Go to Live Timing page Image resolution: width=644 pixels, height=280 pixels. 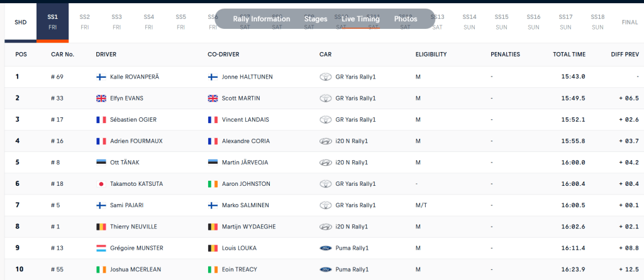pos(360,19)
